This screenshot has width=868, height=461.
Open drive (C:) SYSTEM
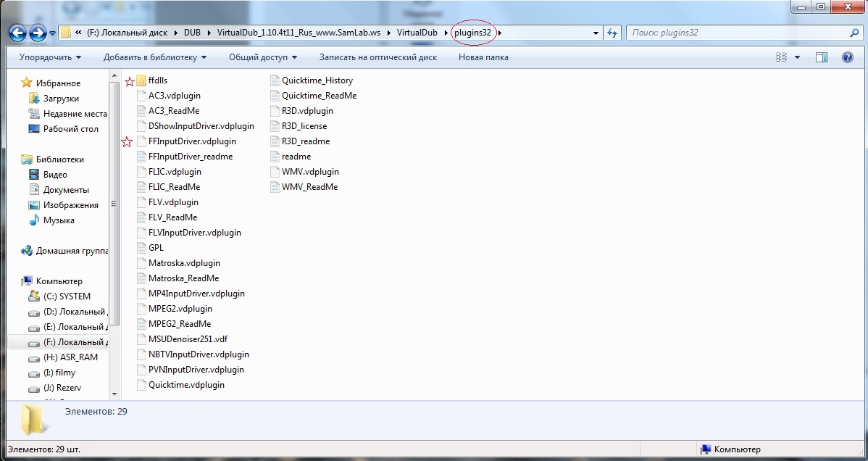tap(67, 296)
